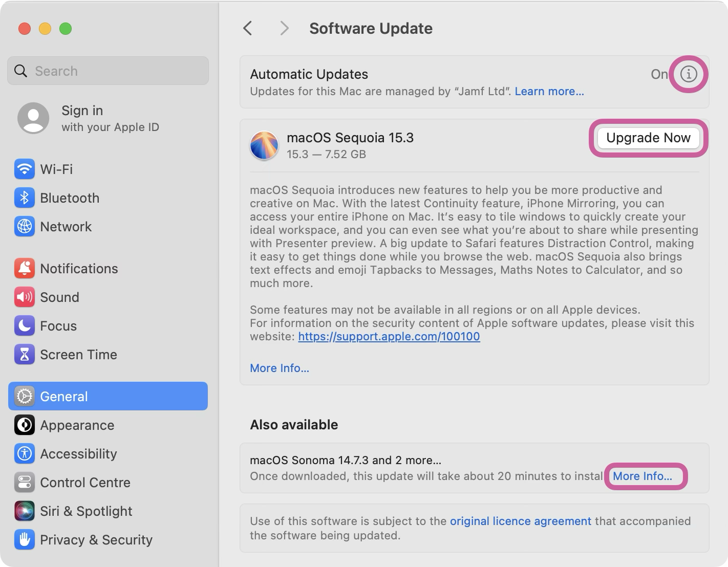Viewport: 728px width, 567px height.
Task: Click More Info for macOS Sonoma
Action: click(x=643, y=476)
